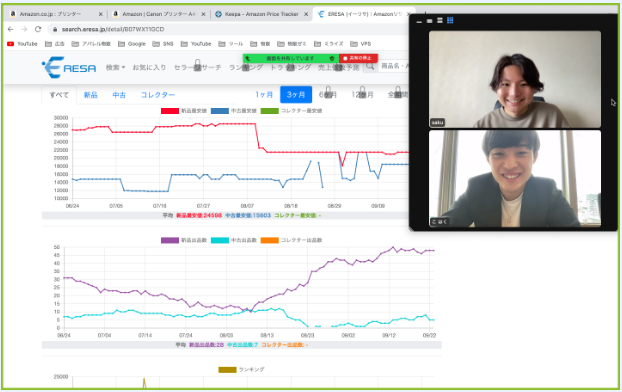Screen dimensions: 622x392
Task: Select the 1ヶ月 period button
Action: point(264,94)
